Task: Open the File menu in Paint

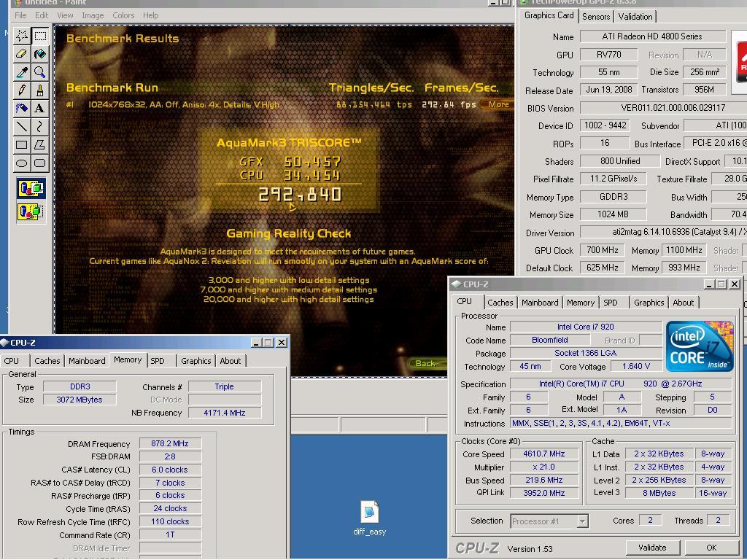Action: [x=20, y=15]
